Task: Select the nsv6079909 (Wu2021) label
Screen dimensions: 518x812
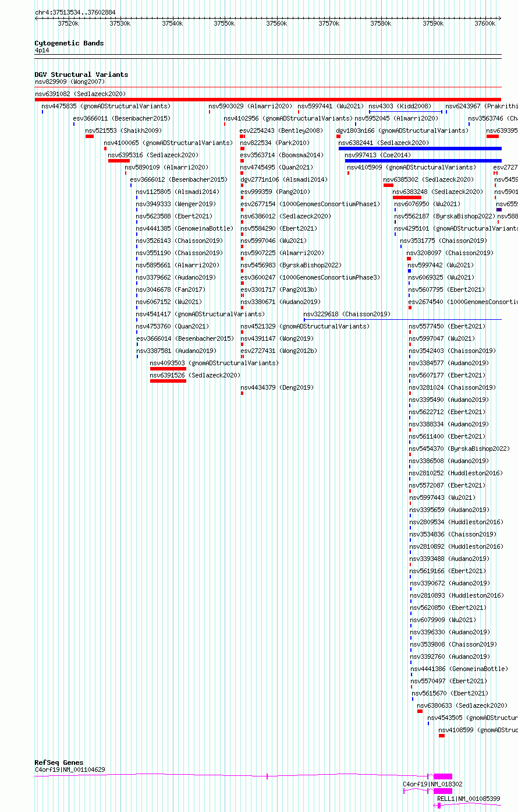Action: [x=442, y=620]
